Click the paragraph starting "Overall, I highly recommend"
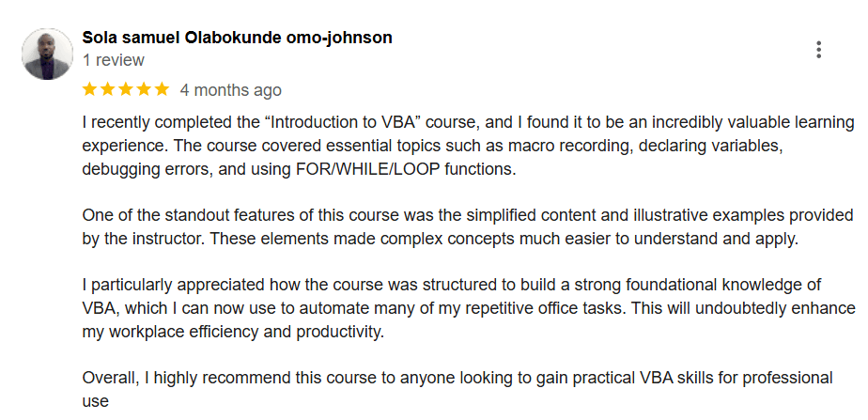 click(x=457, y=378)
